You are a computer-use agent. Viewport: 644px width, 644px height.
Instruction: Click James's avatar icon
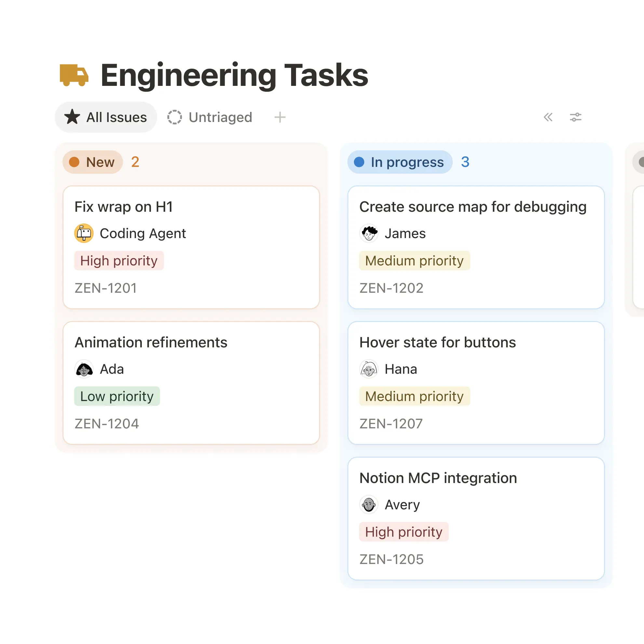tap(369, 233)
